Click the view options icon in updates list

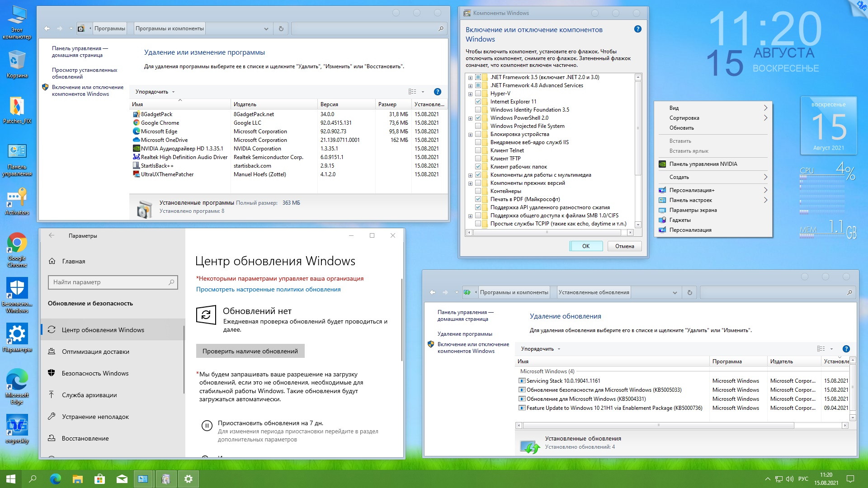click(x=821, y=349)
